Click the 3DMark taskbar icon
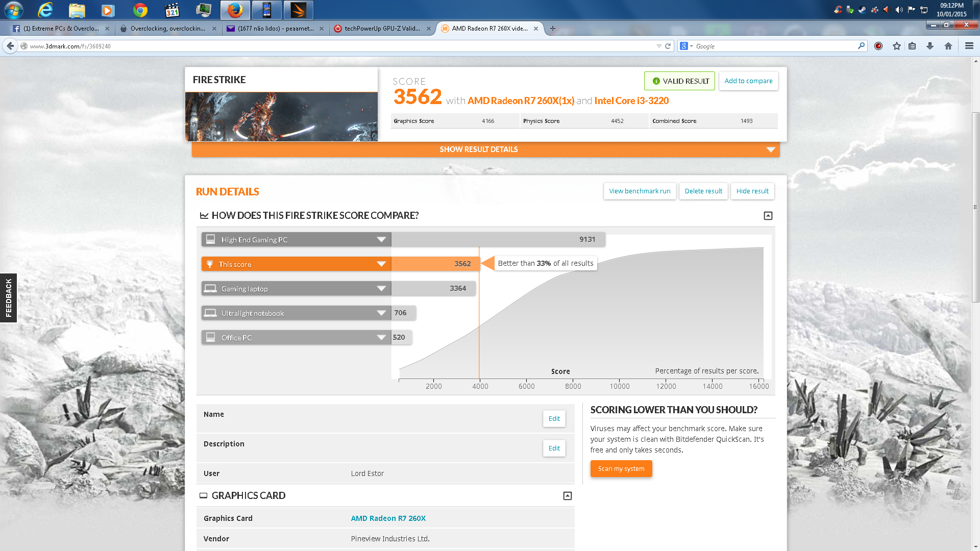 coord(299,10)
